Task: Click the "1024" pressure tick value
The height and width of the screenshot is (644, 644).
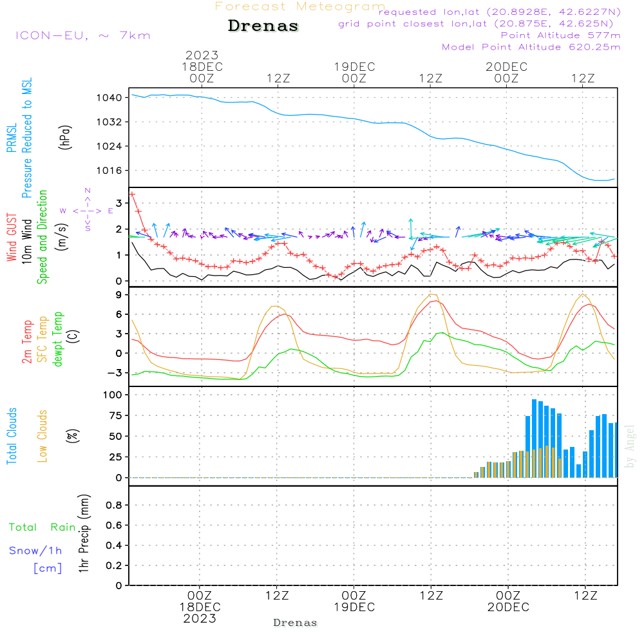Action: 109,146
